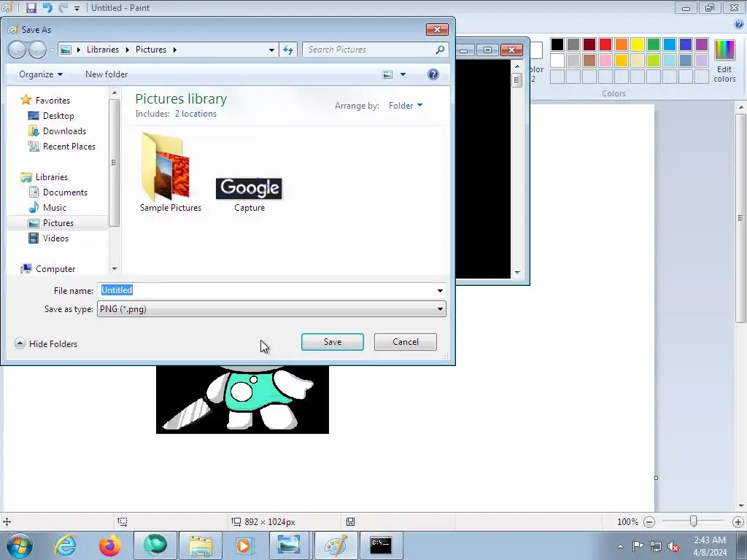Click the zoom out minus button

coord(649,522)
